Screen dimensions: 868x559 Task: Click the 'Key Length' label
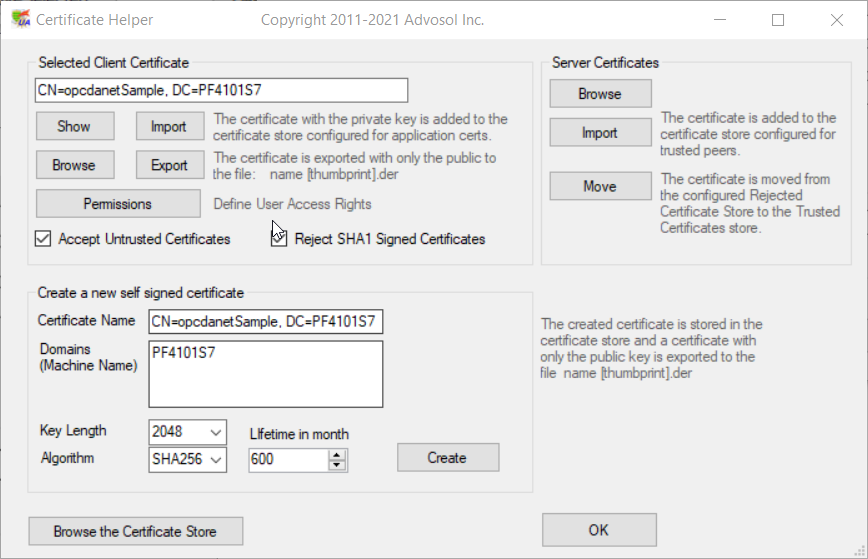pyautogui.click(x=73, y=431)
